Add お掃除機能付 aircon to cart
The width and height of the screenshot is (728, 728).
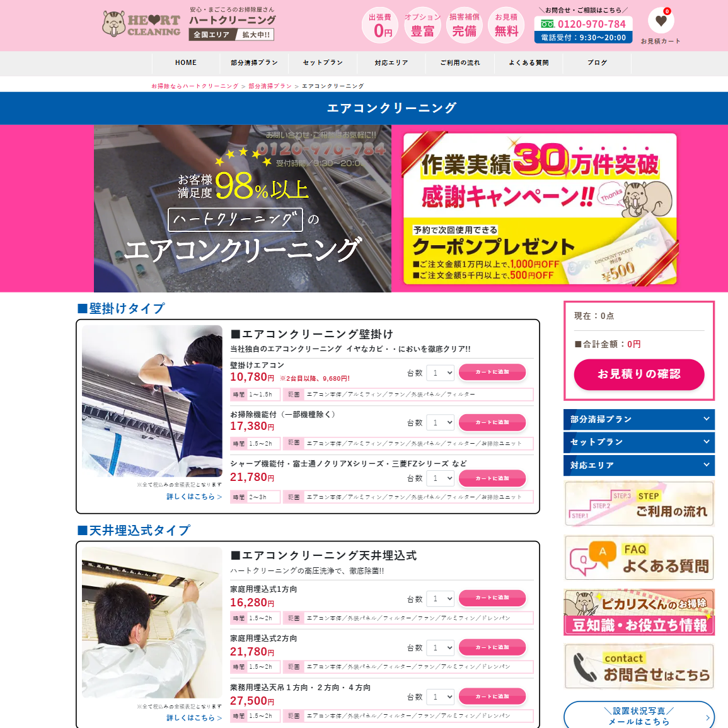pos(492,422)
